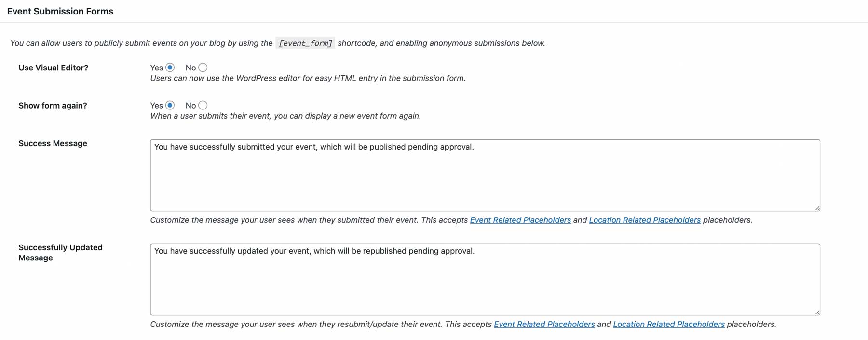Select the [event_form] shortcode text
The width and height of the screenshot is (868, 340).
pos(305,43)
